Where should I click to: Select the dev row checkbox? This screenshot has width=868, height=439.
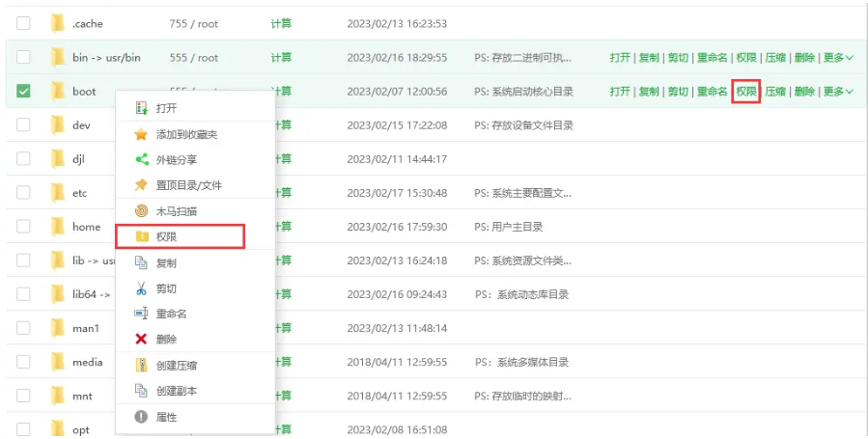23,125
